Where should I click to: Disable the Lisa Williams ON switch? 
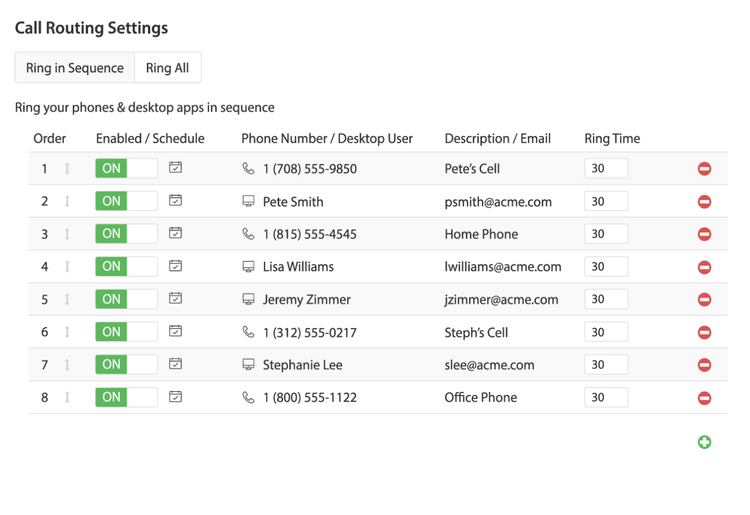(x=126, y=266)
